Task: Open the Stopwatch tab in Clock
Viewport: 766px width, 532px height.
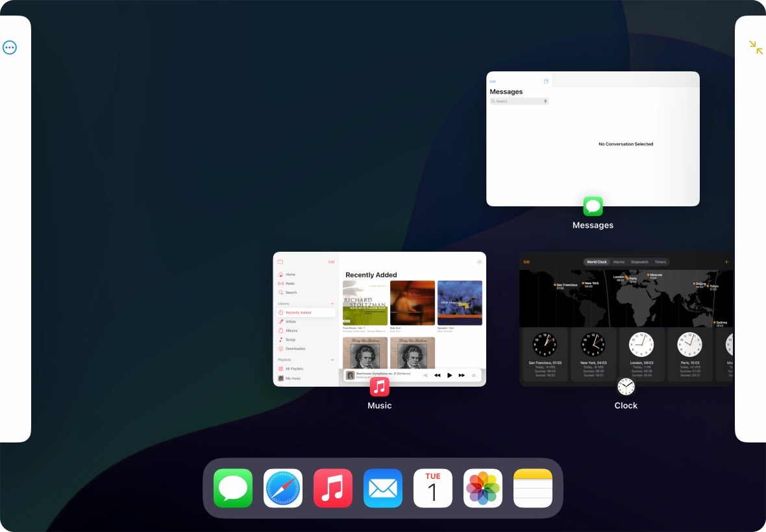Action: coord(639,261)
